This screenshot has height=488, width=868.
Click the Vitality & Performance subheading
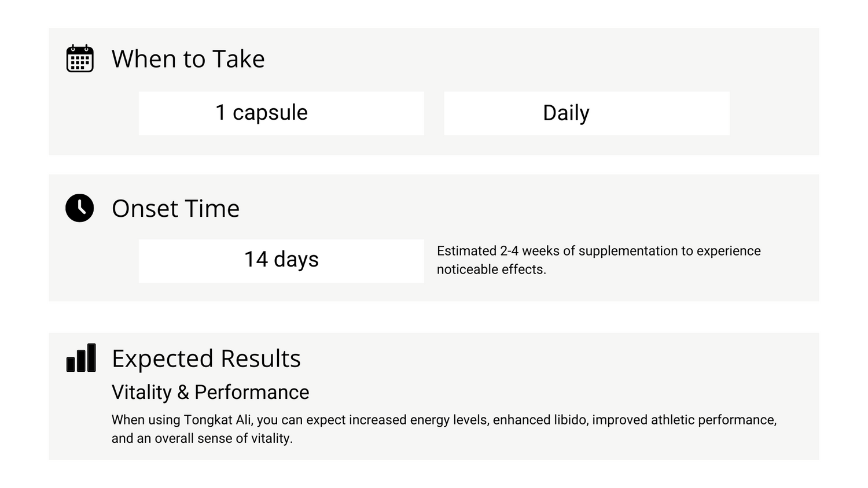point(211,392)
